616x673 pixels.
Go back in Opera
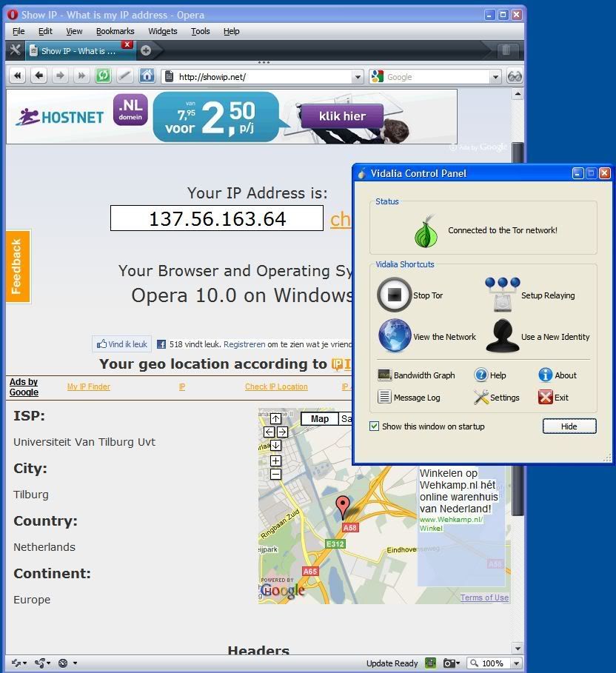pos(39,76)
